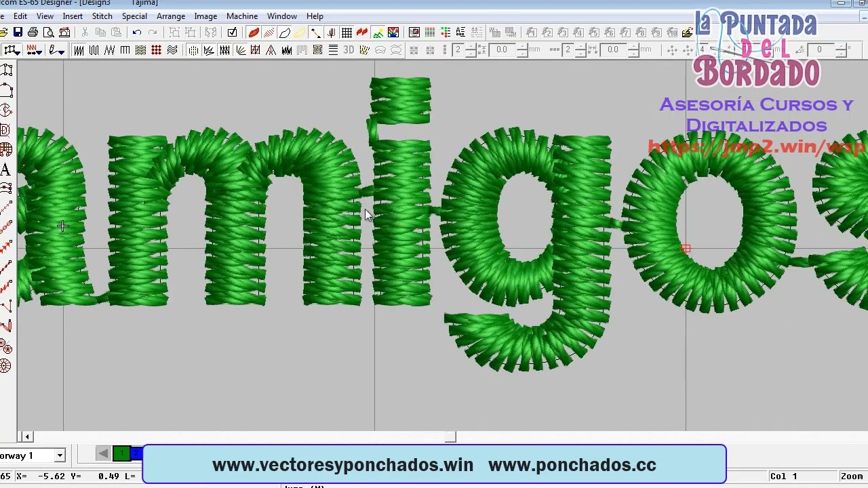Select the red motif fill stitch icon
868x488 pixels.
tap(156, 50)
